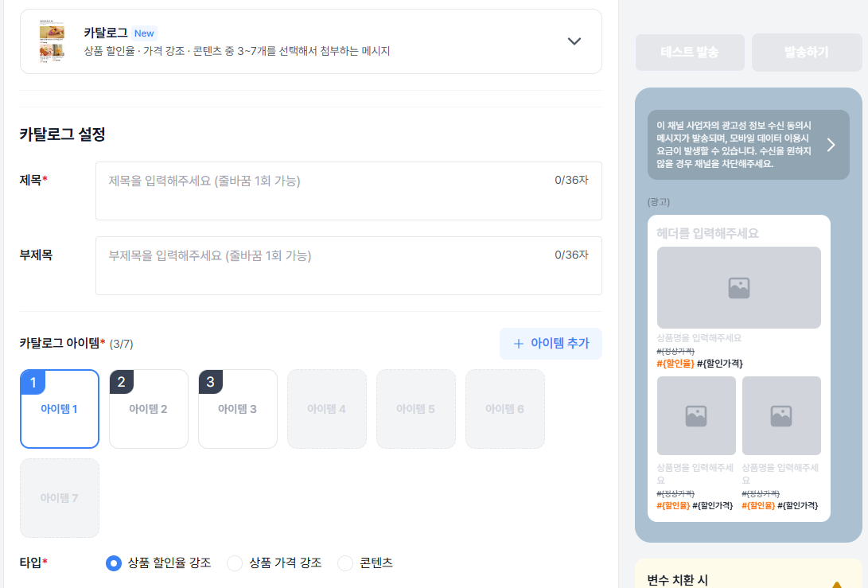Select the 아이템 2 card
Screen dimensions: 868x588
point(149,409)
